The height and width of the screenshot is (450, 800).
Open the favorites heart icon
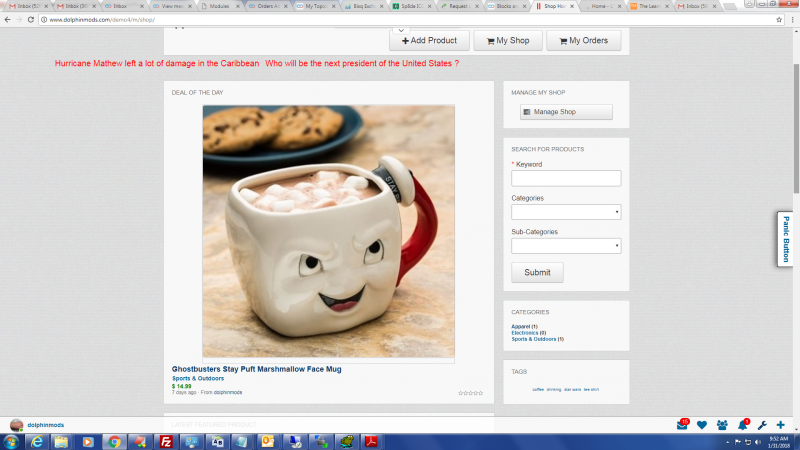(x=702, y=425)
